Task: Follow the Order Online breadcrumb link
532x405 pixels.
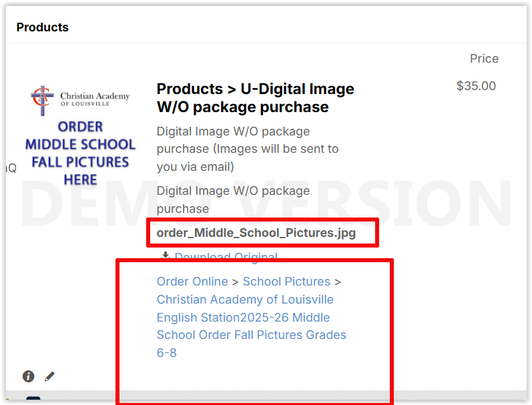Action: (192, 282)
